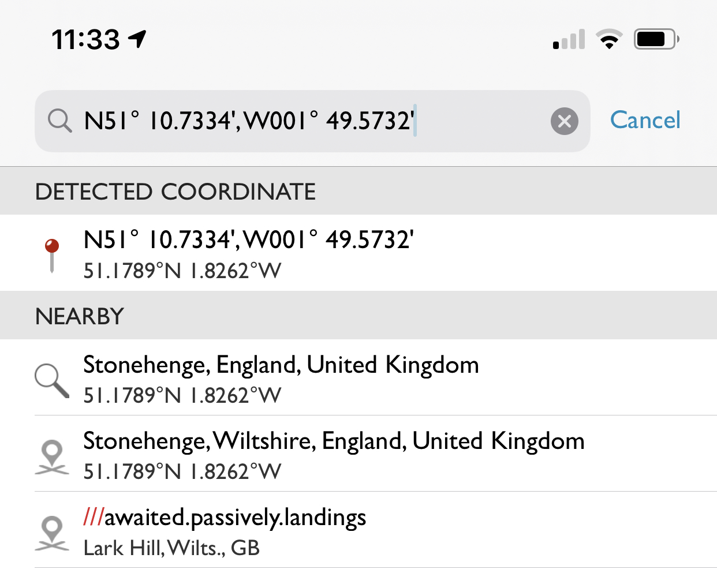Viewport: 717px width, 588px height.
Task: Tap the Wi-Fi status icon
Action: [x=609, y=39]
